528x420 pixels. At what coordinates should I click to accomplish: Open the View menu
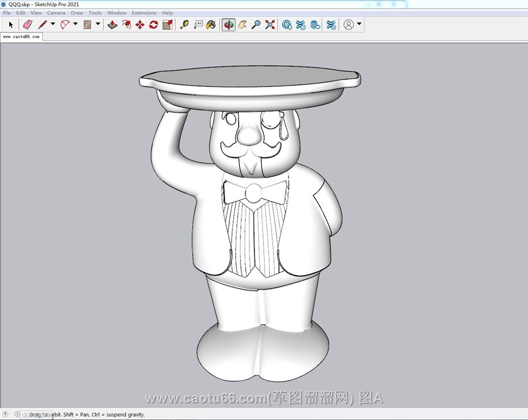(x=36, y=13)
